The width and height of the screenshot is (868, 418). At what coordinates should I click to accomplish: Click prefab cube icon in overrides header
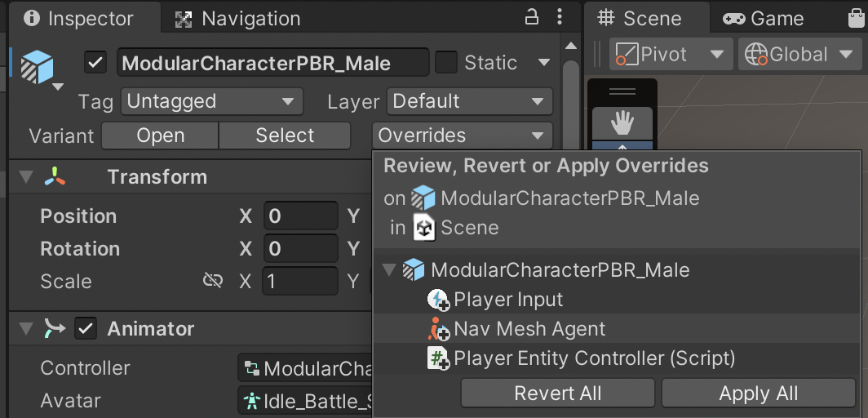[x=423, y=198]
